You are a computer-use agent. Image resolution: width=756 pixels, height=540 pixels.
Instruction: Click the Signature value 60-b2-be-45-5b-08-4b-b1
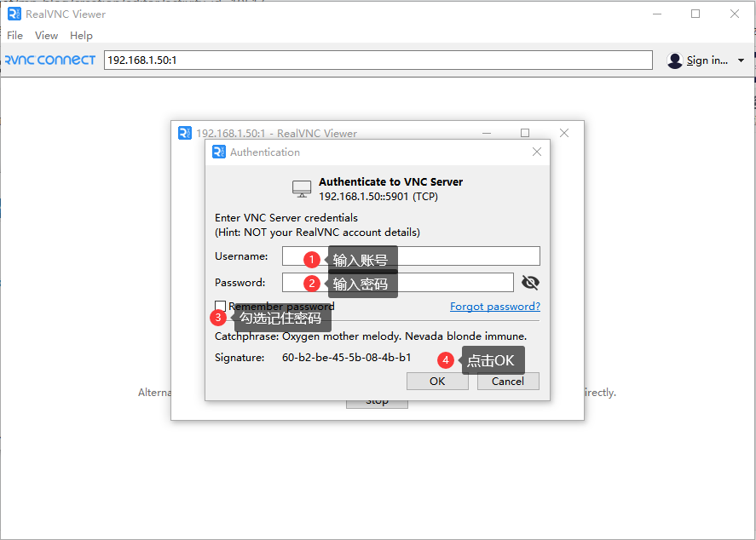[x=347, y=358]
